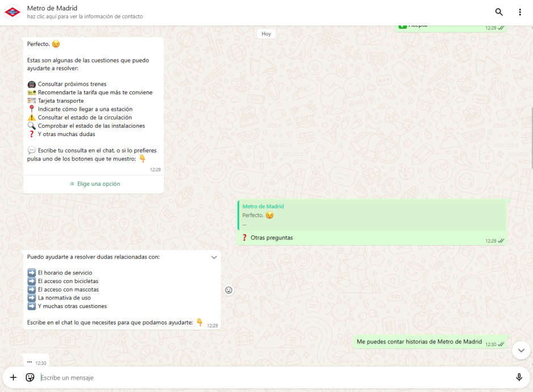Viewport: 533px width, 392px height.
Task: Click the speech bubble emoji beside 'Escribe tu consulta'
Action: pos(32,150)
